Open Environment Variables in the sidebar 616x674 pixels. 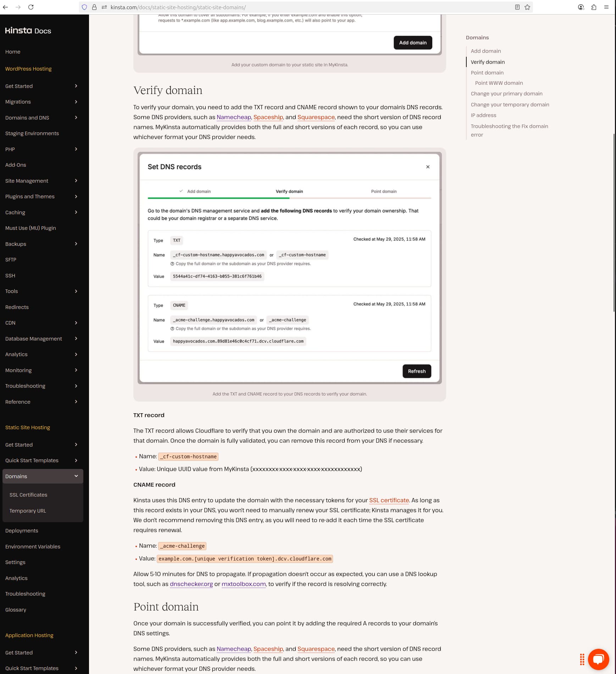point(33,547)
